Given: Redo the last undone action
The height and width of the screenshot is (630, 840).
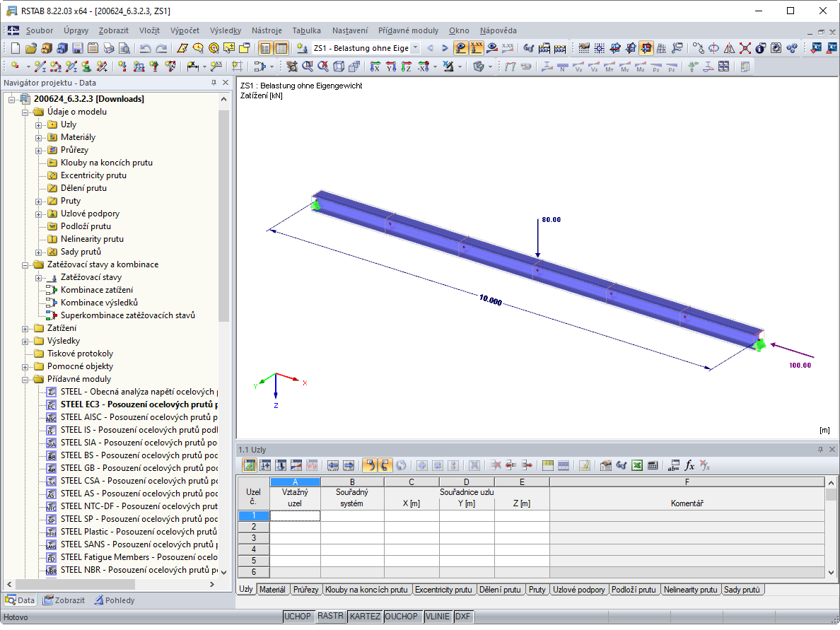Looking at the screenshot, I should point(161,48).
